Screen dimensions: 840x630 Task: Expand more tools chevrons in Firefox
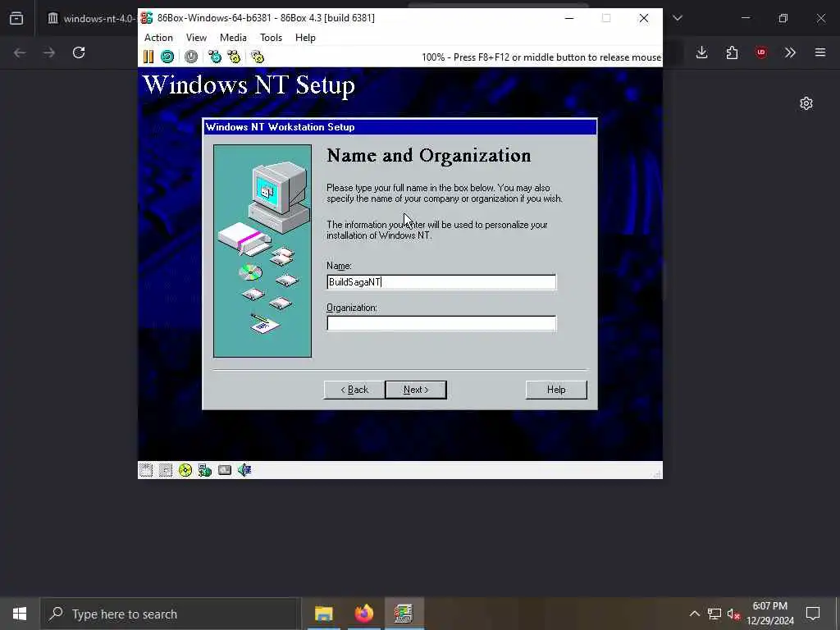click(790, 52)
